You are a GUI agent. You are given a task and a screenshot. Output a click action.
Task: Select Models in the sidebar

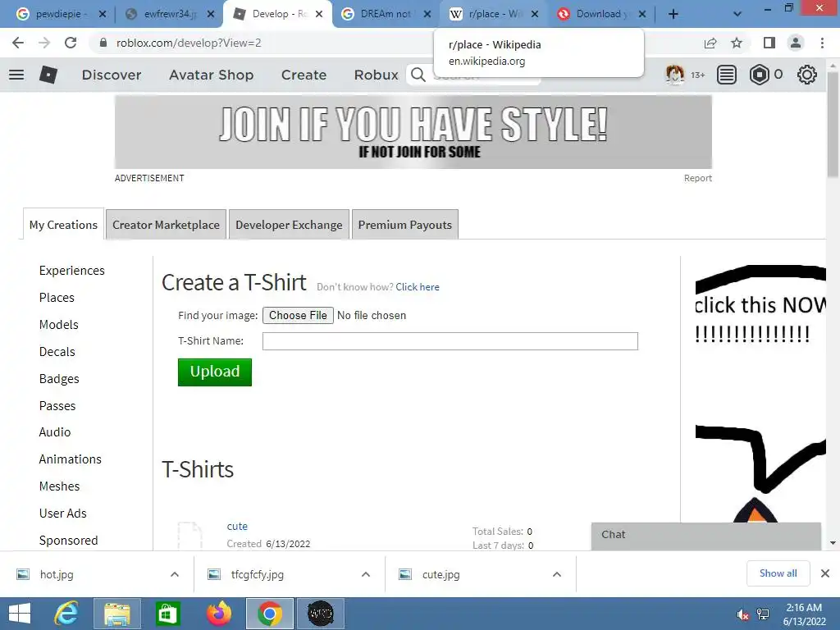coord(59,325)
